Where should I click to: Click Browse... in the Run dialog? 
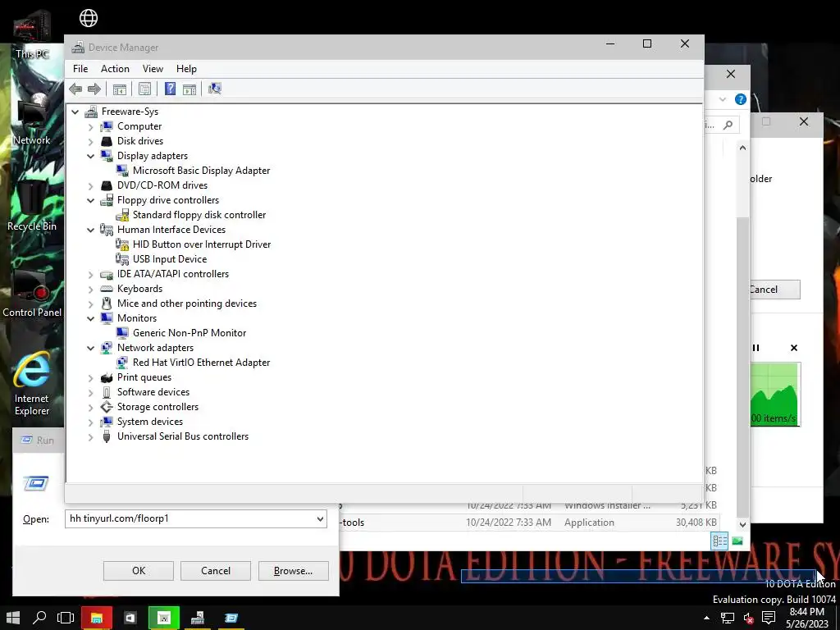(293, 571)
